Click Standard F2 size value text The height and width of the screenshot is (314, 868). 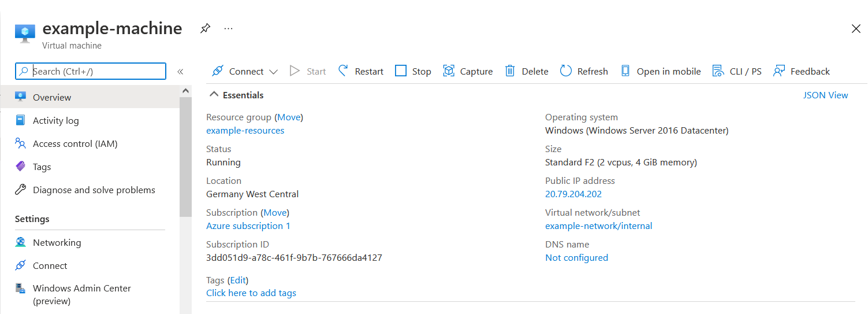point(621,162)
